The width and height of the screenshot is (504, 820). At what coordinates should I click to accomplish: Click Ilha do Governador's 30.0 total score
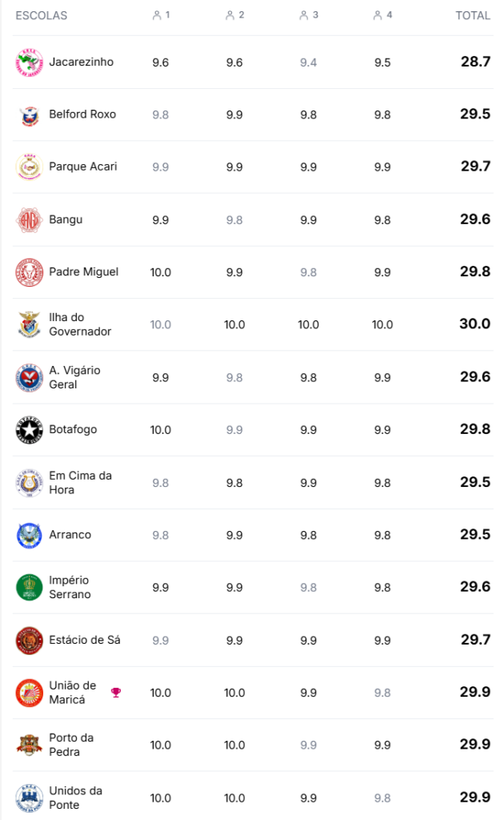coord(474,324)
